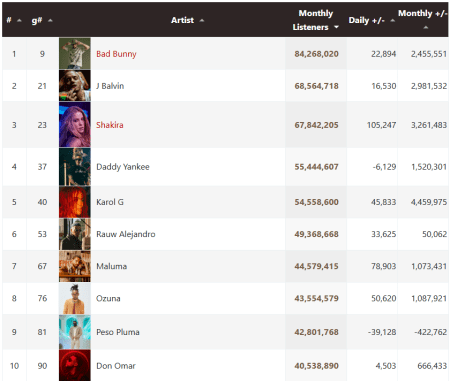This screenshot has width=450, height=381.
Task: Open the Maluma artist photo
Action: [x=75, y=266]
